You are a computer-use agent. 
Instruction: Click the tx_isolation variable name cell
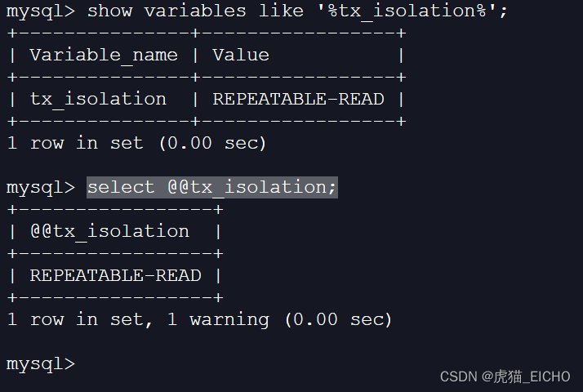tap(98, 100)
